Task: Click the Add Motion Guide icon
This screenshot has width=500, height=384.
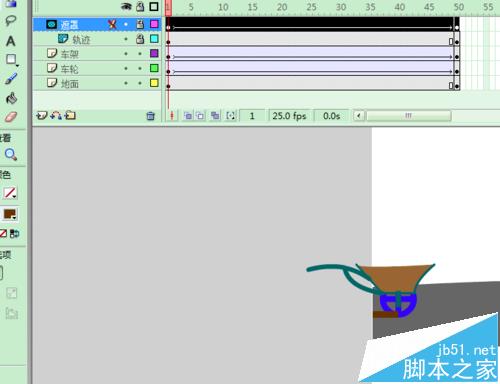Action: [x=56, y=116]
